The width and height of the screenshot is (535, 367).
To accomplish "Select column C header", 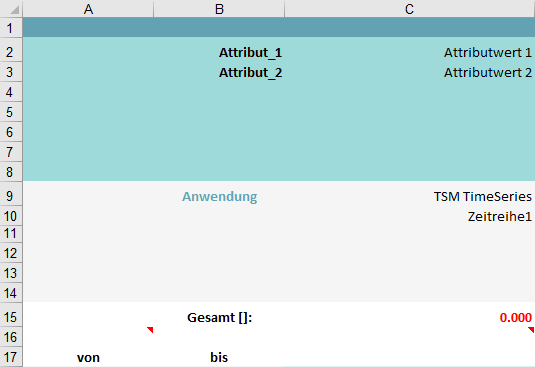I will (x=409, y=9).
